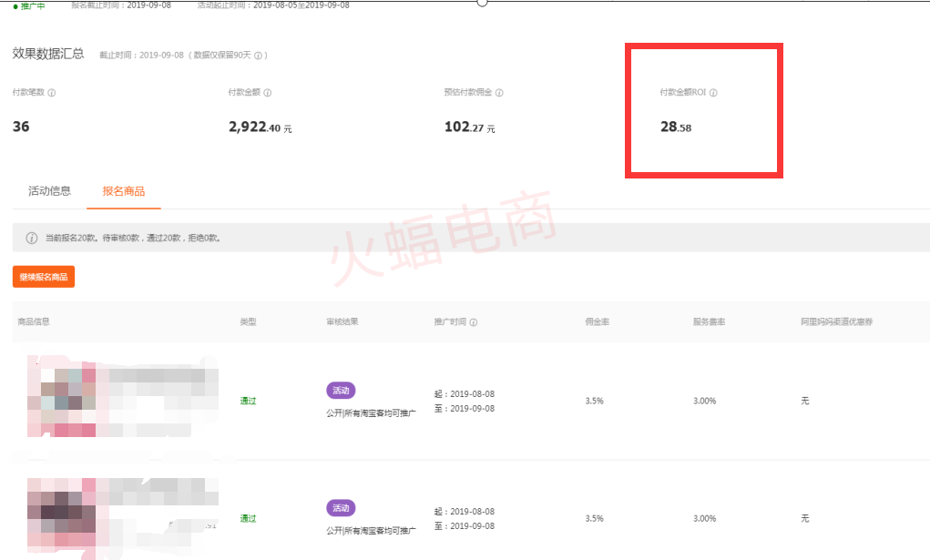Click the 佣金率 column header
Viewport: 930px width, 560px height.
click(597, 322)
